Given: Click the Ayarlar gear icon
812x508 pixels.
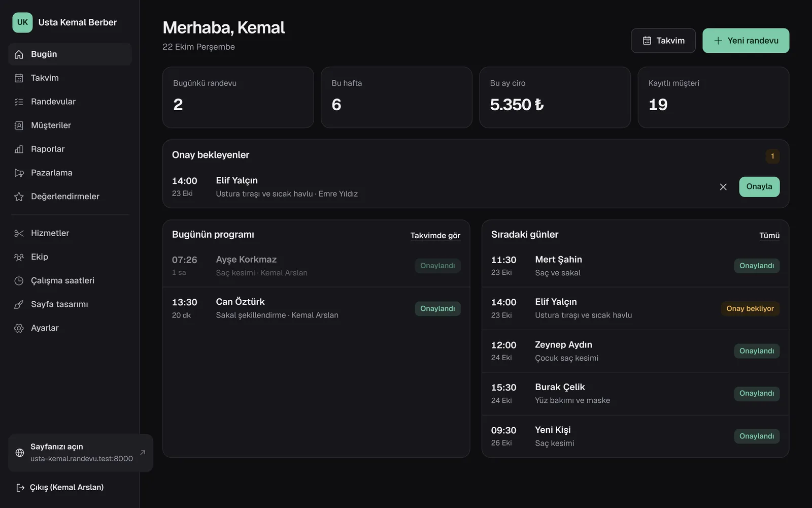Looking at the screenshot, I should pos(19,328).
